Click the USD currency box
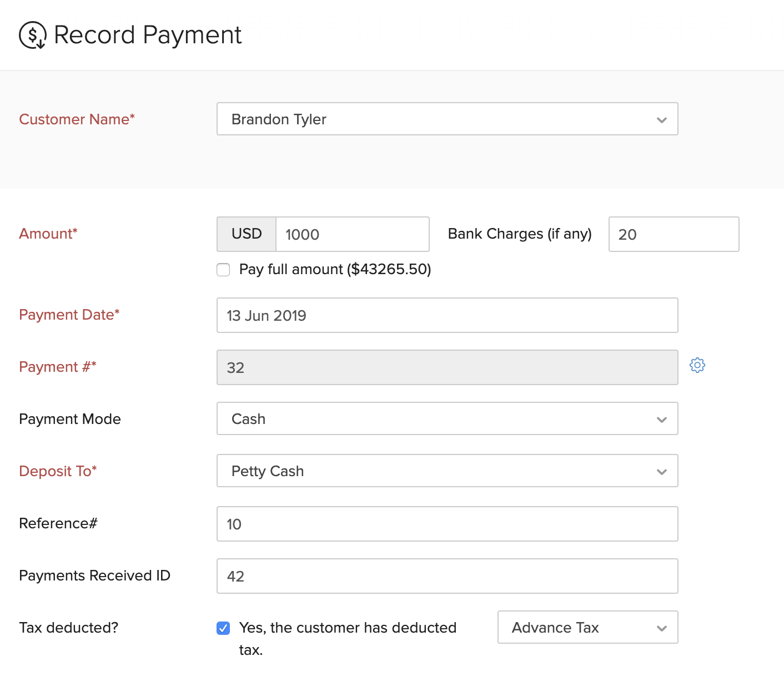 [x=247, y=234]
